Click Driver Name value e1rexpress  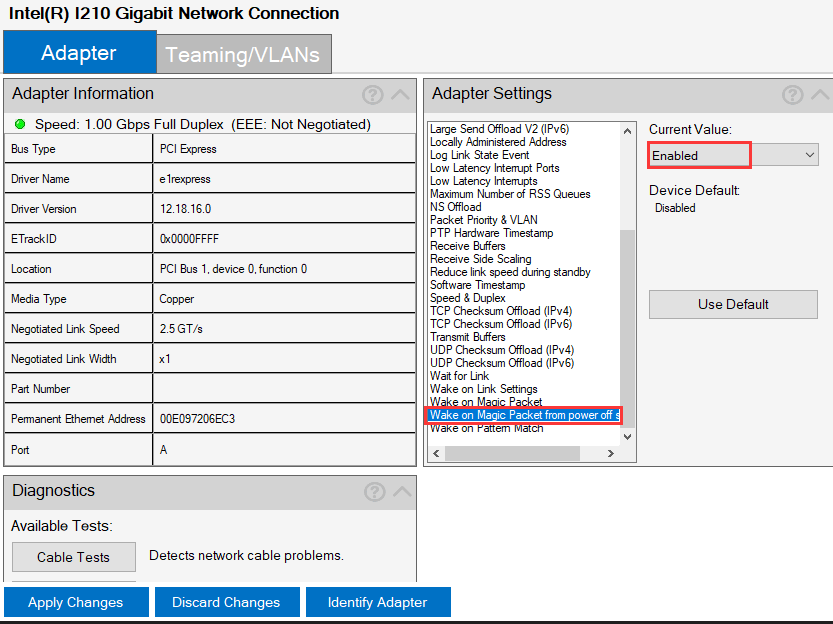pos(185,179)
